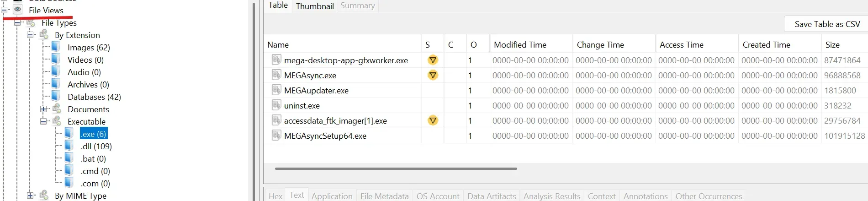Open the OS Account tab
This screenshot has height=201, width=868.
click(x=438, y=196)
